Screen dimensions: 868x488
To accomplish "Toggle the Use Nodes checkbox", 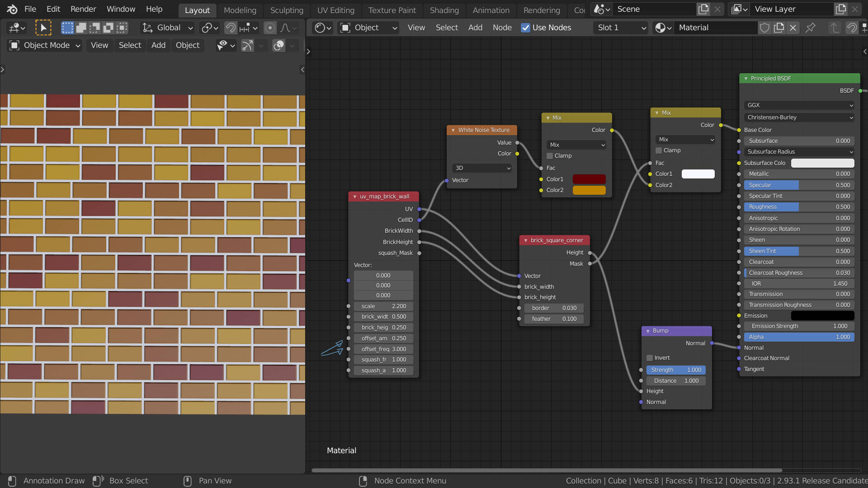I will [525, 28].
